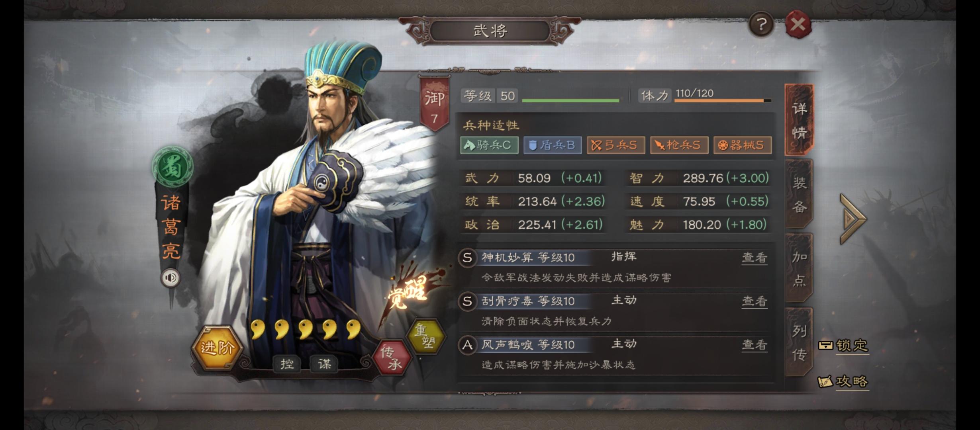View details of 风声鹤唳 skill

pos(755,345)
